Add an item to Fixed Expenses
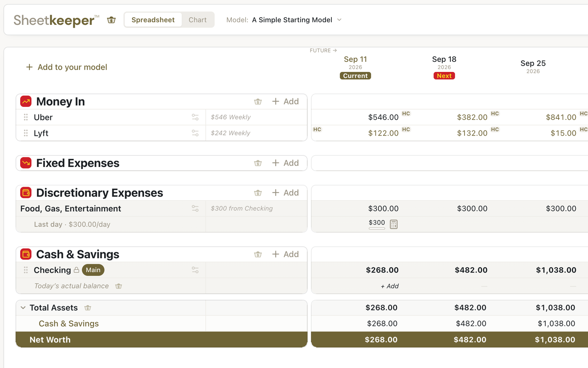Viewport: 588px width, 368px height. click(x=286, y=163)
